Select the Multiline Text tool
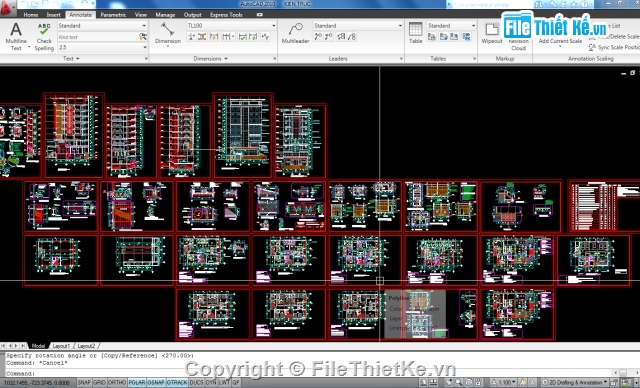Viewport: 640px width, 388px height. coord(16,36)
